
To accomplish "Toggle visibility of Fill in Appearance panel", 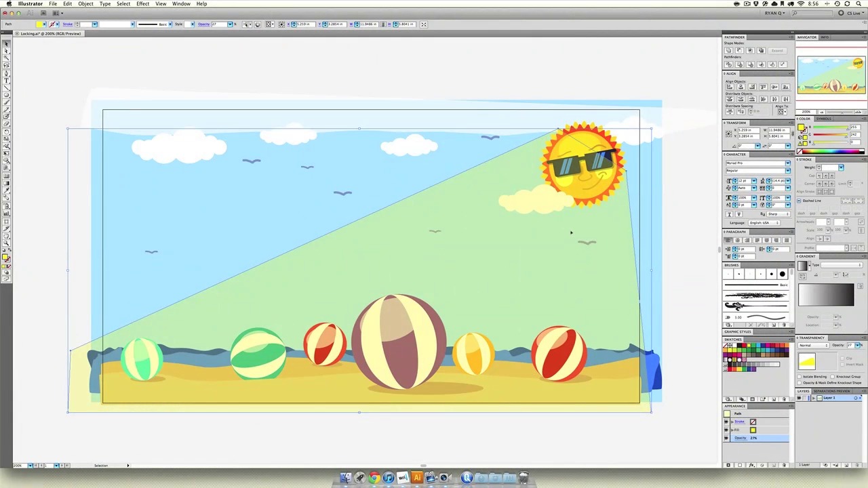I will pyautogui.click(x=726, y=430).
